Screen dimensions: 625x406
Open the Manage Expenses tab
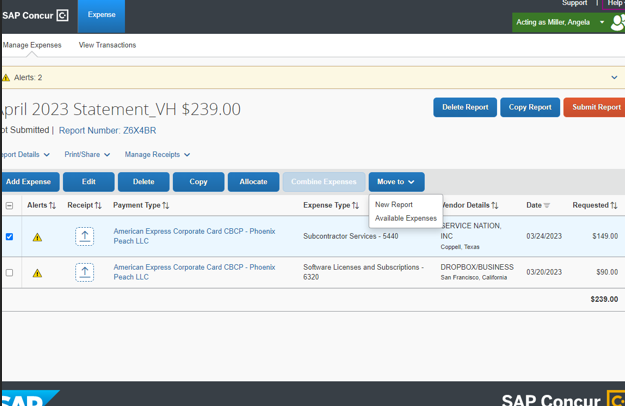click(x=32, y=45)
